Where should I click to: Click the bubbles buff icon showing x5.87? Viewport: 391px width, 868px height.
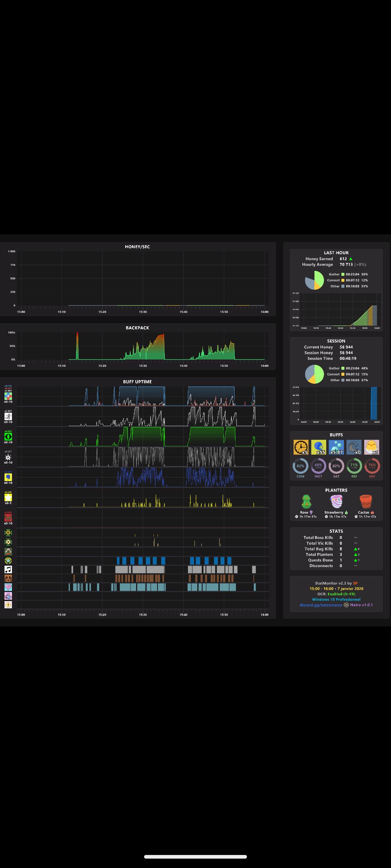[336, 447]
